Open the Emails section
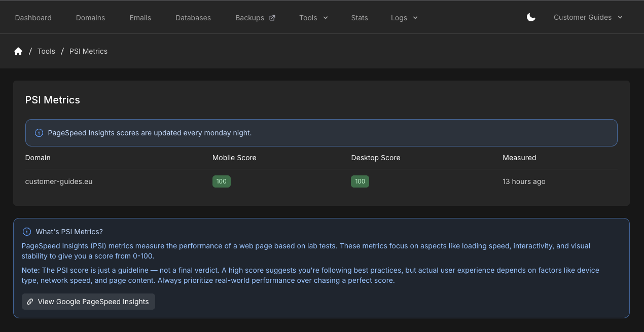 140,18
